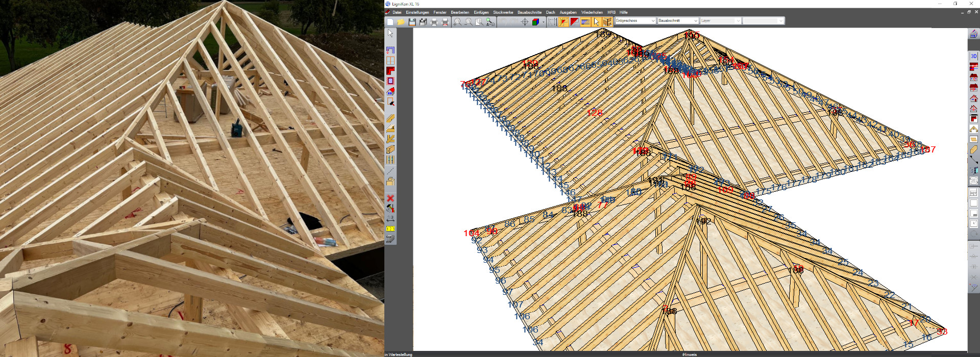Image resolution: width=980 pixels, height=357 pixels.
Task: Click the new blank document icon
Action: coord(390,22)
